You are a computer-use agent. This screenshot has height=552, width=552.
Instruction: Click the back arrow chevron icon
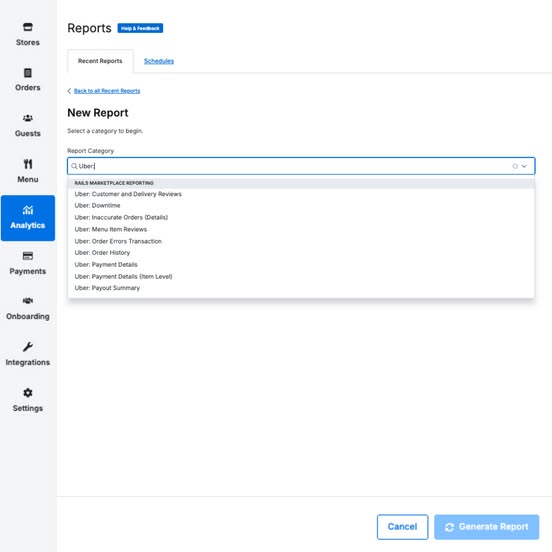69,91
